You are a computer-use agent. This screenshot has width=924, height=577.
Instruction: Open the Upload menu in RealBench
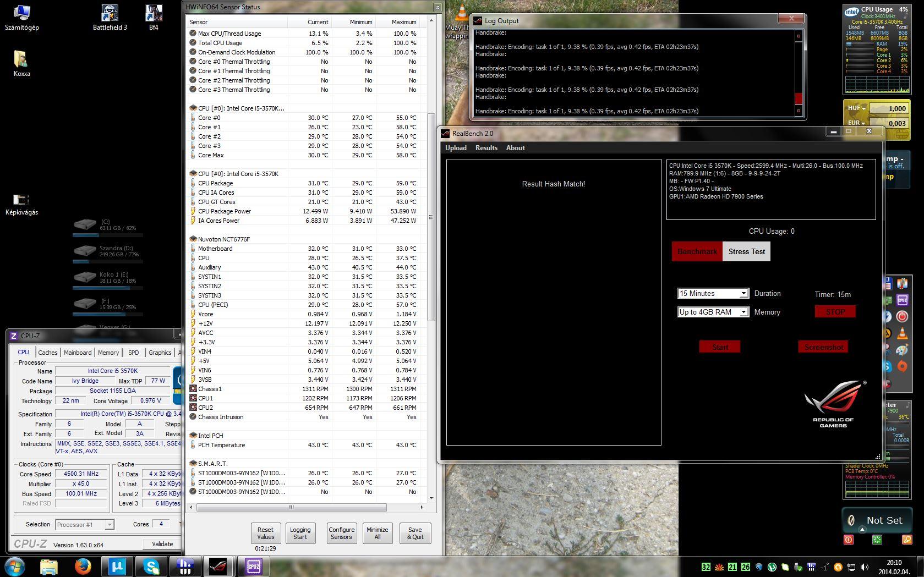(456, 148)
